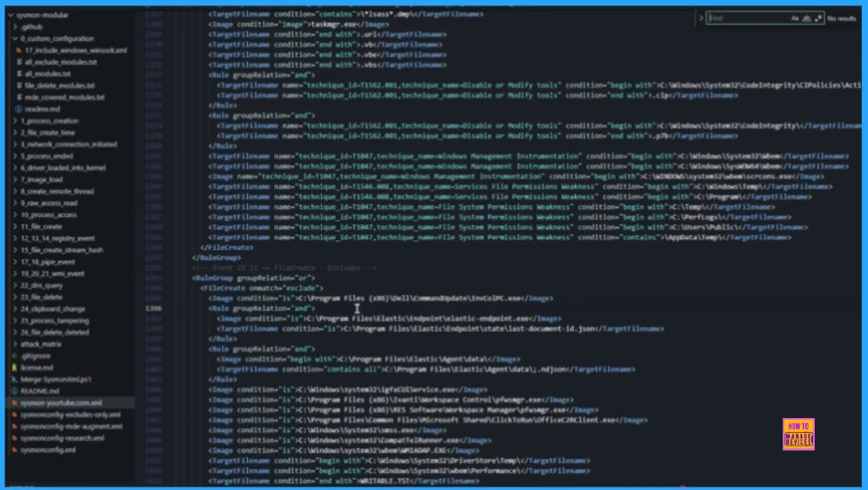Viewport: 868px width, 490px height.
Task: Click the DriverStore\Temp\ TargetFilename line
Action: [x=399, y=461]
